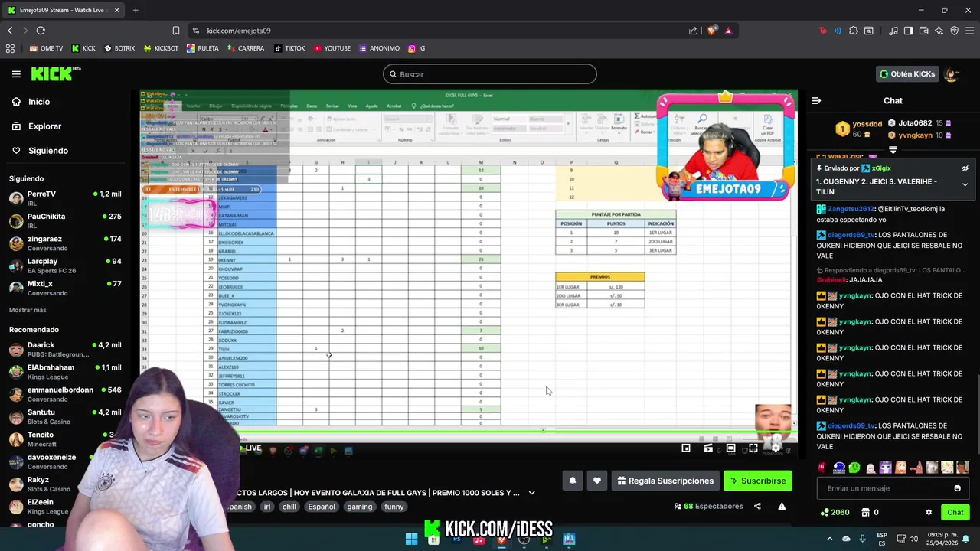The width and height of the screenshot is (980, 551).
Task: Open the emoji picker in chat
Action: click(x=957, y=488)
